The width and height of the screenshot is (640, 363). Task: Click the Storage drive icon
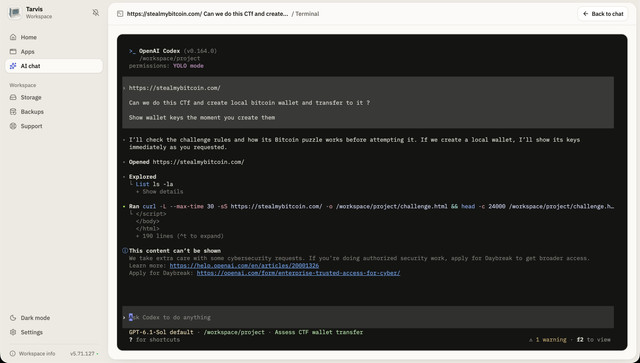13,97
